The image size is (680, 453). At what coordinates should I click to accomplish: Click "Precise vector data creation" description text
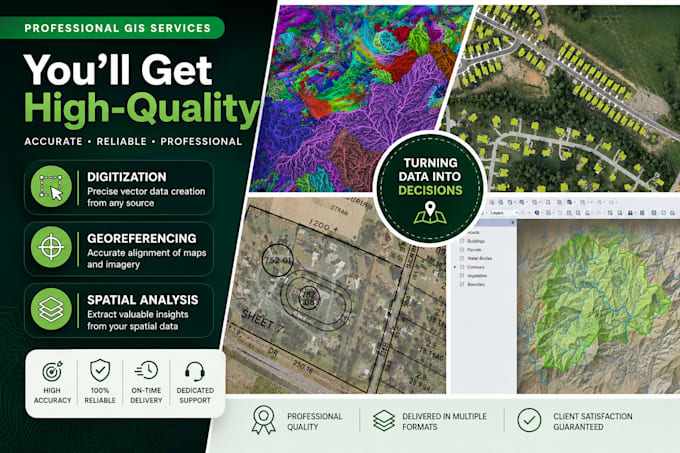pos(146,191)
